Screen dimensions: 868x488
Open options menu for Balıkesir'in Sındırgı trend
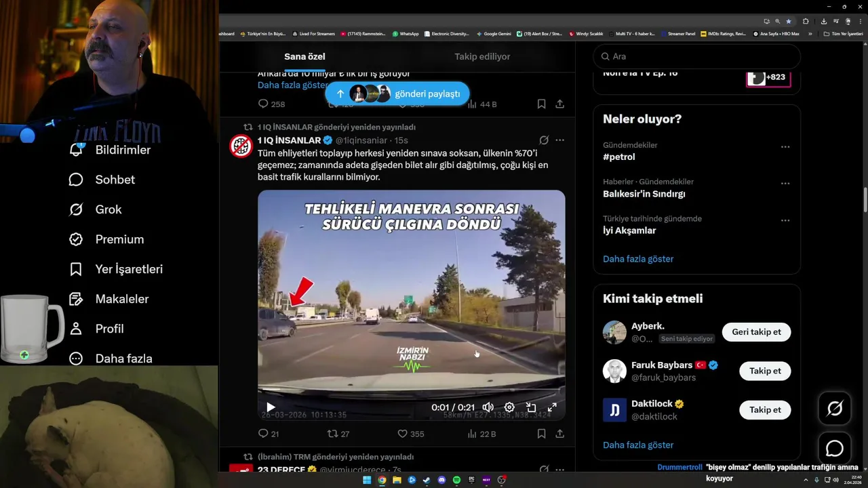[x=785, y=183]
